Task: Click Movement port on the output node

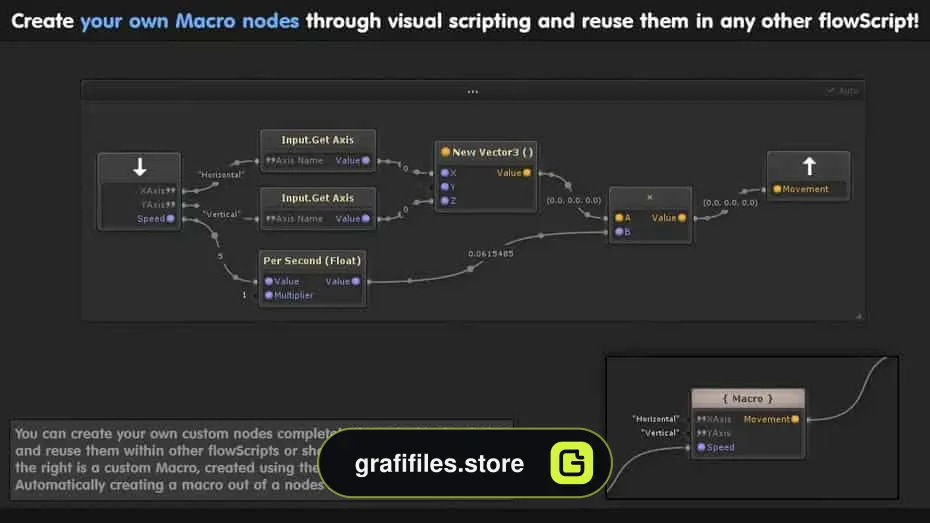Action: [x=777, y=189]
